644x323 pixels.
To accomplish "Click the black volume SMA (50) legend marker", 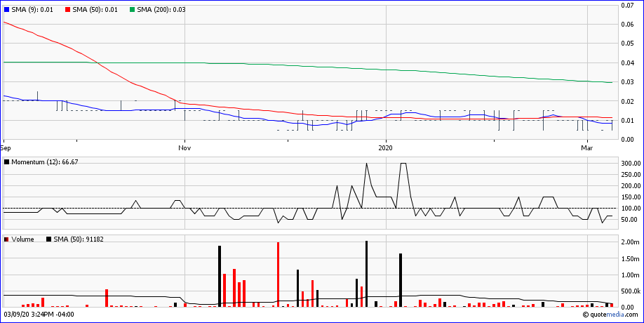I will [48, 239].
